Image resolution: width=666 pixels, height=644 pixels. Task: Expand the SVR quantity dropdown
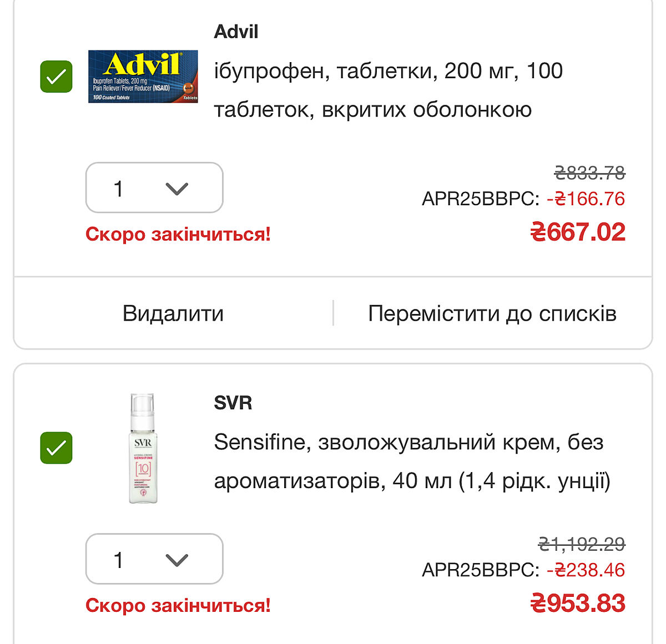tap(154, 559)
